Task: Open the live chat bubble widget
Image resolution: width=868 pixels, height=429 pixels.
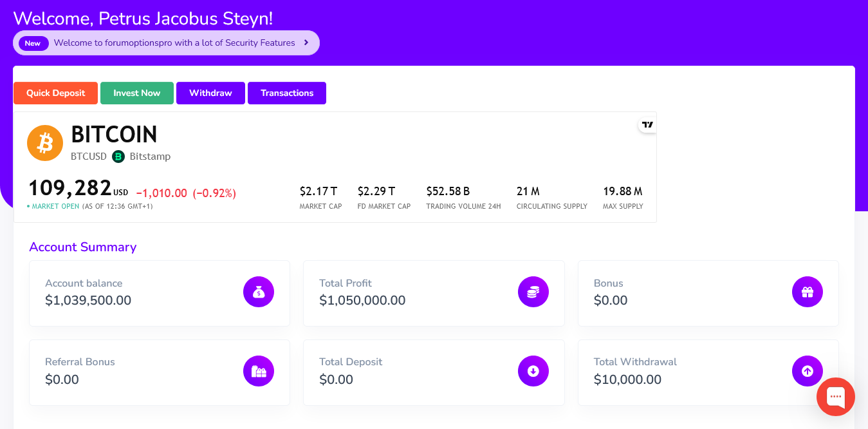Action: [835, 397]
